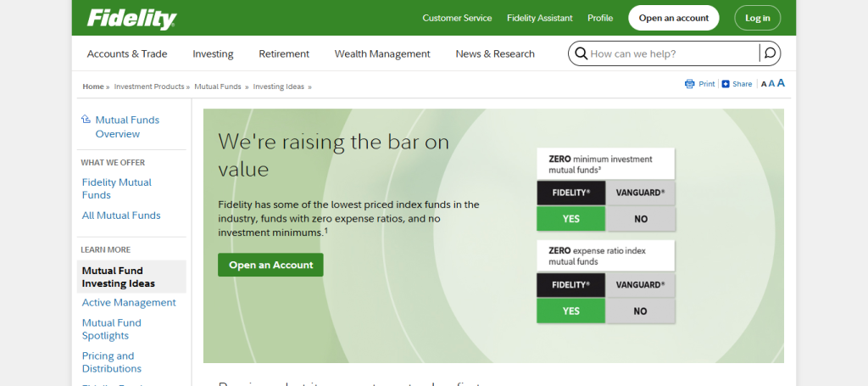Go to Home breadcrumb
Viewport: 868px width, 386px height.
93,87
